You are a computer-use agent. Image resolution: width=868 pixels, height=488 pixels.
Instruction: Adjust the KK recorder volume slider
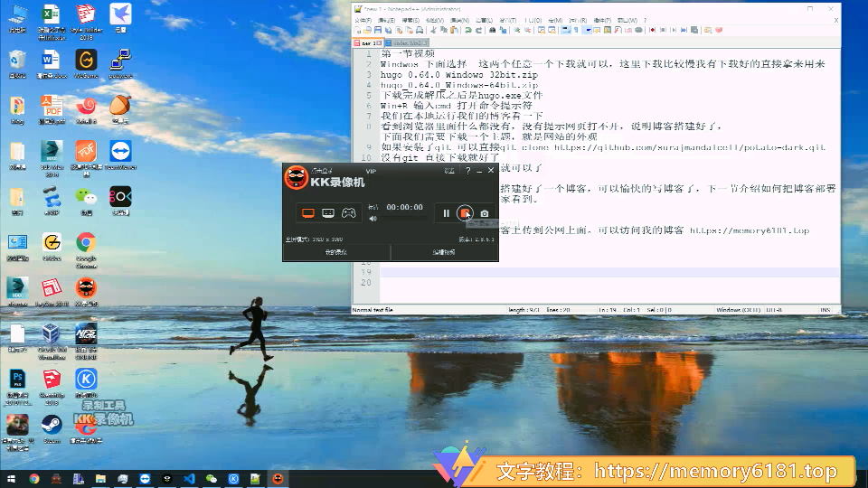coord(404,219)
